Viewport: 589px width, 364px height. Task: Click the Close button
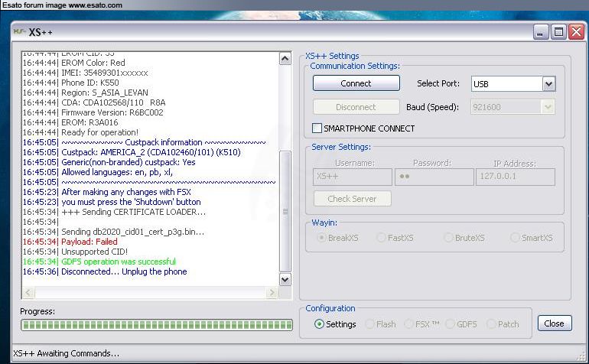pyautogui.click(x=555, y=323)
